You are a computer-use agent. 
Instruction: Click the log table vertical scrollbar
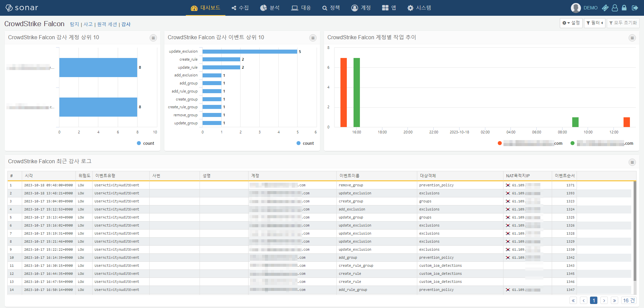[x=635, y=231]
